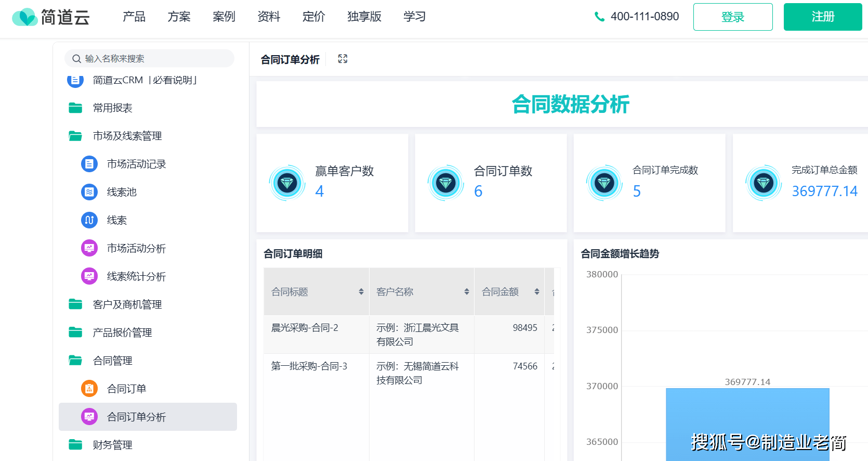Open the 方案 menu in top navigation

pos(179,17)
